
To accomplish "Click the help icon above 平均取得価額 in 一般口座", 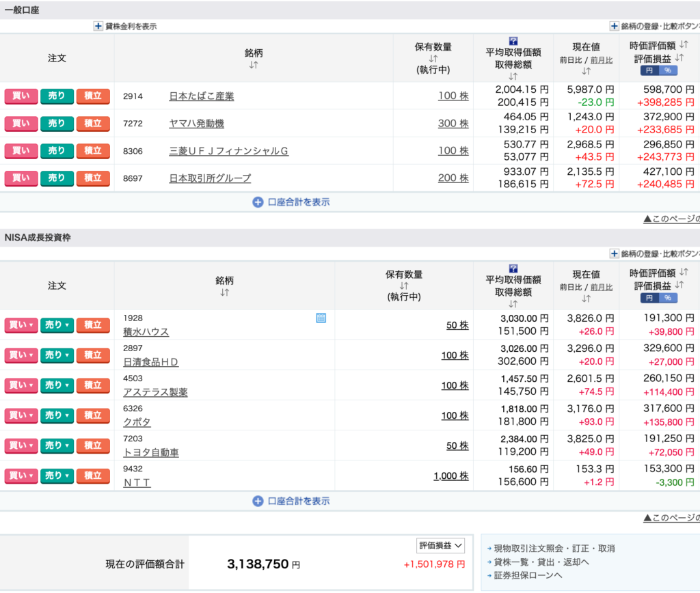I will pos(513,41).
